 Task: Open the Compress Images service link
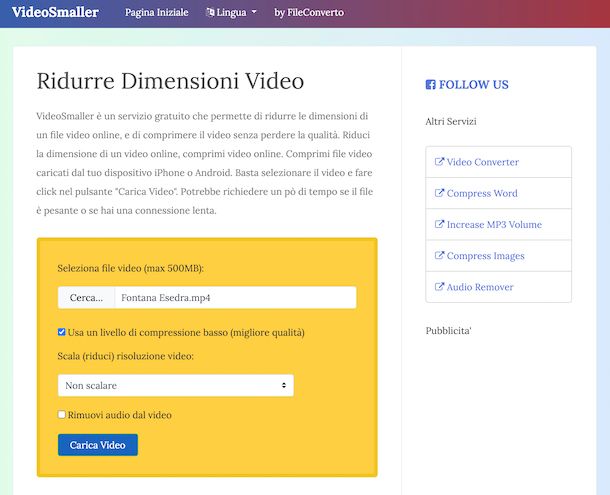tap(486, 256)
